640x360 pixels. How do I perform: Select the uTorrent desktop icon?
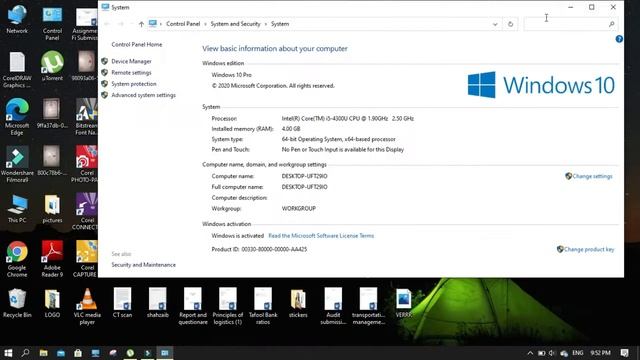coord(52,66)
